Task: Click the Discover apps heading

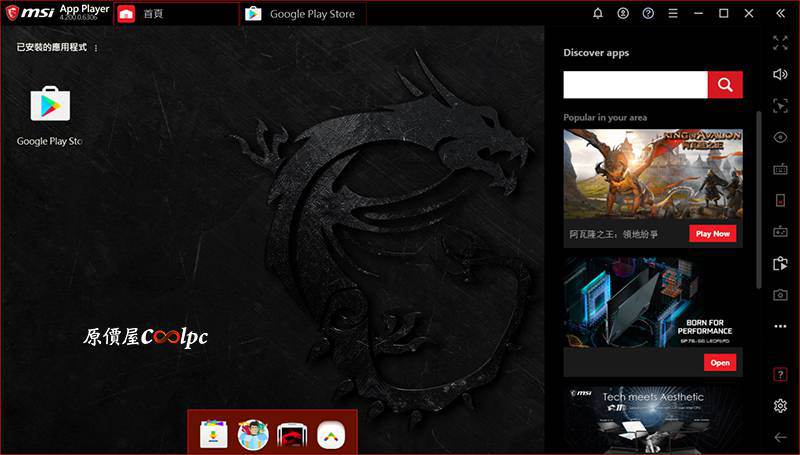Action: coord(596,53)
